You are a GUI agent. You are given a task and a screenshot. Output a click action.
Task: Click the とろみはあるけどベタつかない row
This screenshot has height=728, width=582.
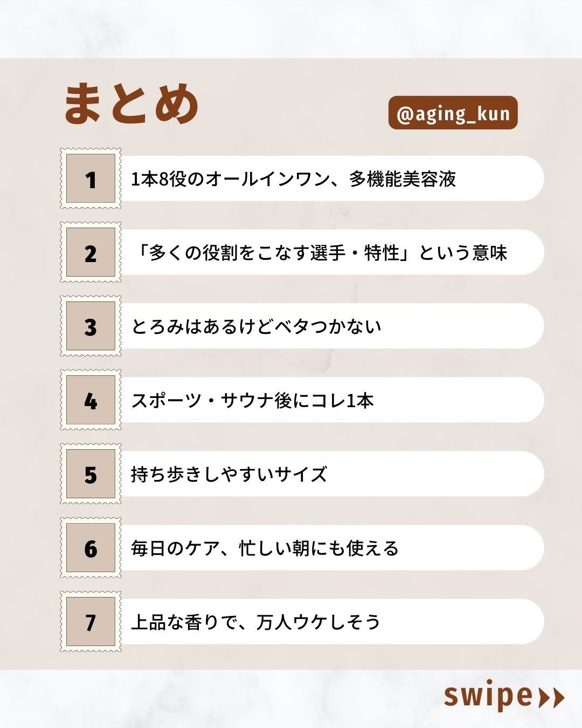pos(257,327)
